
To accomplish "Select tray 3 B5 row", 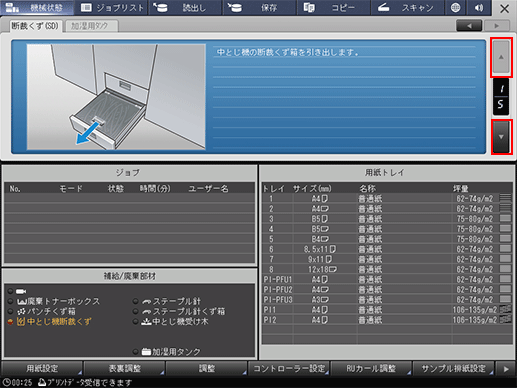I will tap(387, 219).
